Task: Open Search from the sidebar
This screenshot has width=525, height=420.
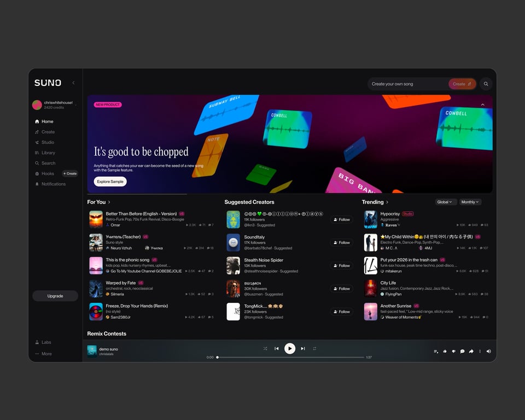Action: coord(46,163)
